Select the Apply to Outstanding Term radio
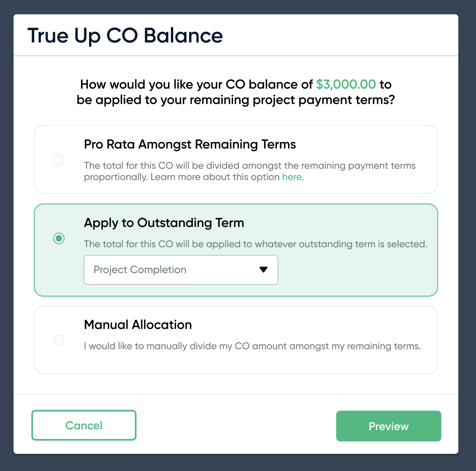 click(59, 238)
